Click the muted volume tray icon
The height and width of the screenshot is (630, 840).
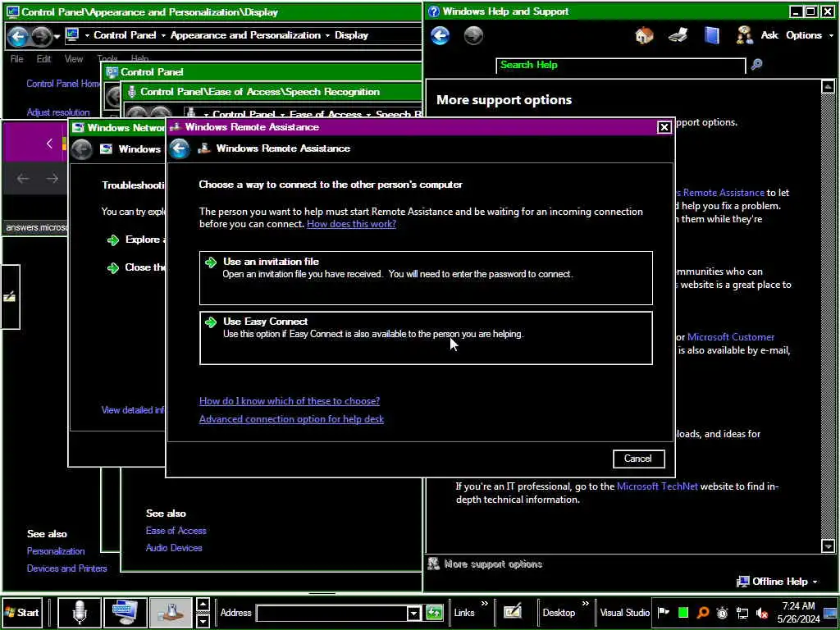[x=762, y=613]
